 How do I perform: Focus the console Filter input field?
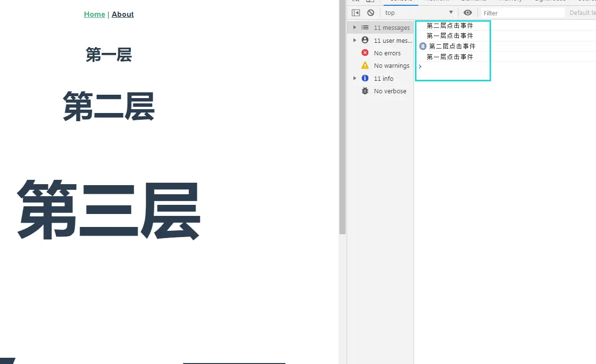click(x=523, y=13)
